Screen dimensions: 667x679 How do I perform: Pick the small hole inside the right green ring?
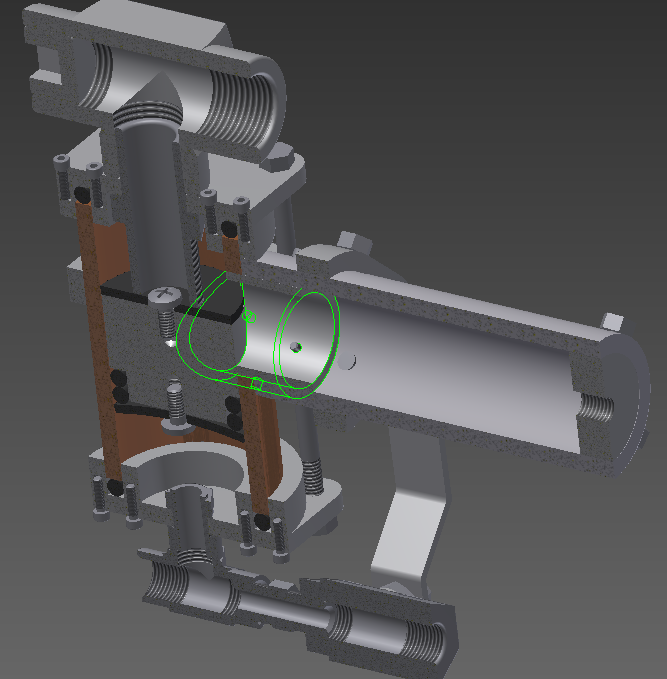tap(296, 346)
